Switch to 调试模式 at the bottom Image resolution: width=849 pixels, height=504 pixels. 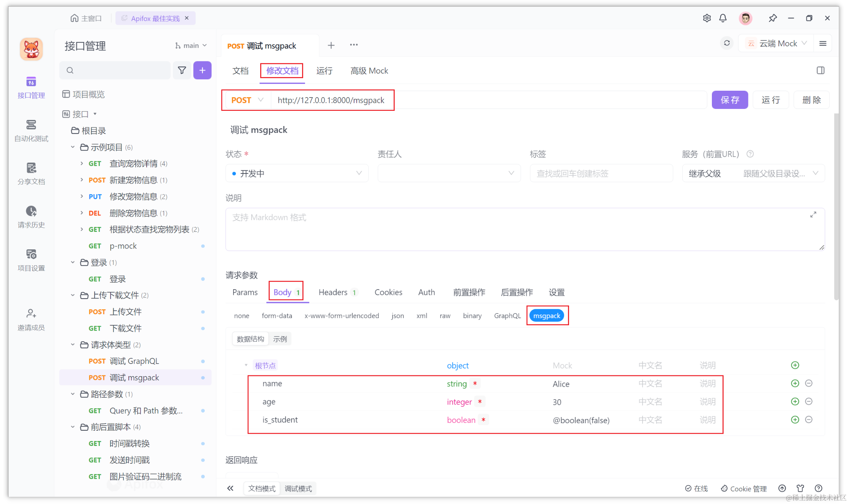pos(299,488)
